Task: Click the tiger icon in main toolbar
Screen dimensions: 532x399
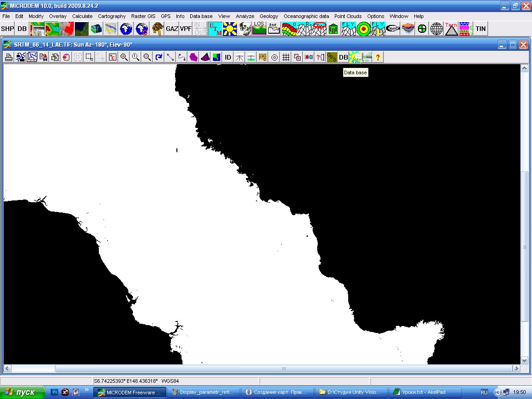Action: click(157, 29)
